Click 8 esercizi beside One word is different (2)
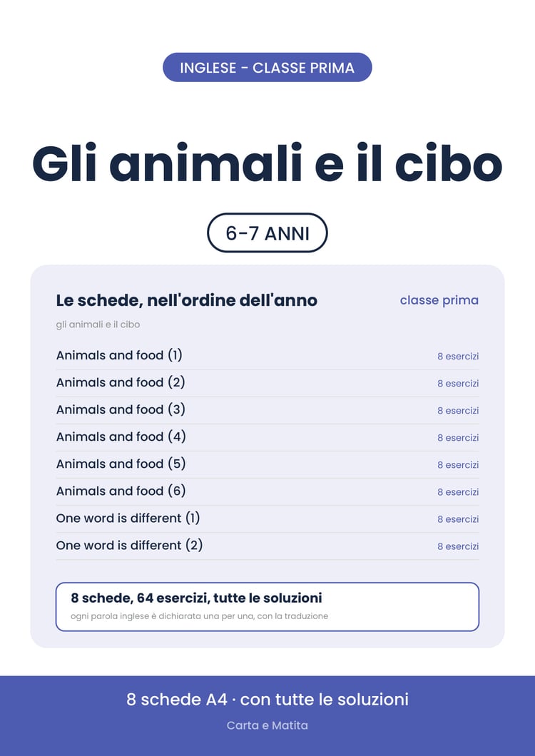 click(x=458, y=546)
